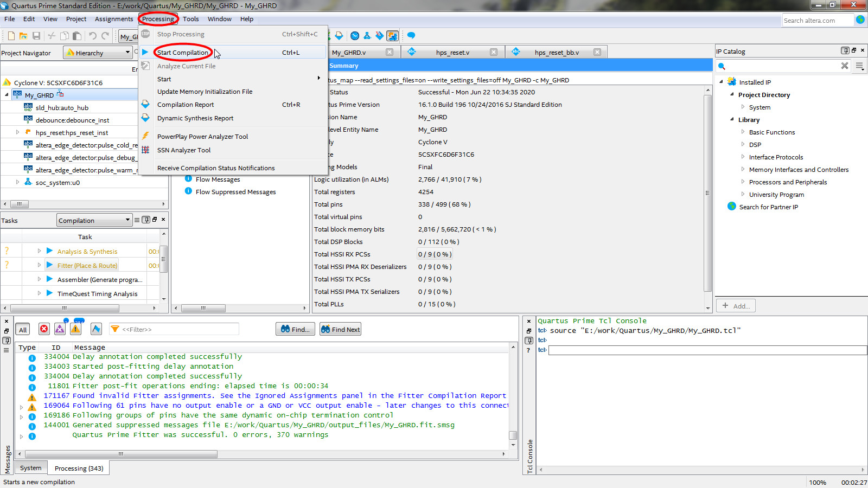Open the Tools menu

(190, 19)
